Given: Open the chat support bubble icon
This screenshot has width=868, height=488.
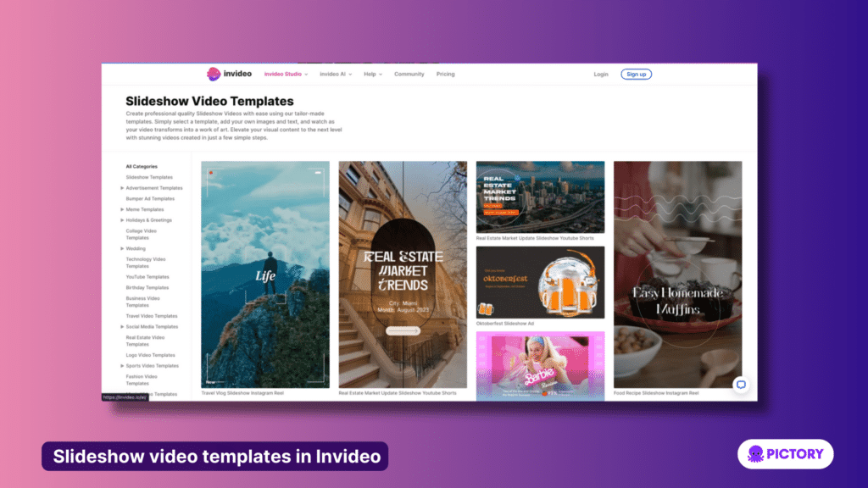Looking at the screenshot, I should coord(743,385).
